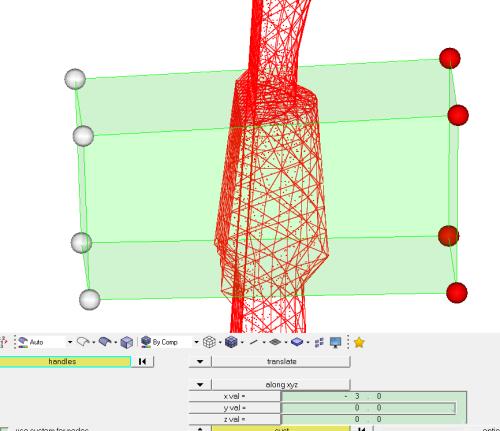Open the shaded geometry options arrow

coord(116,342)
